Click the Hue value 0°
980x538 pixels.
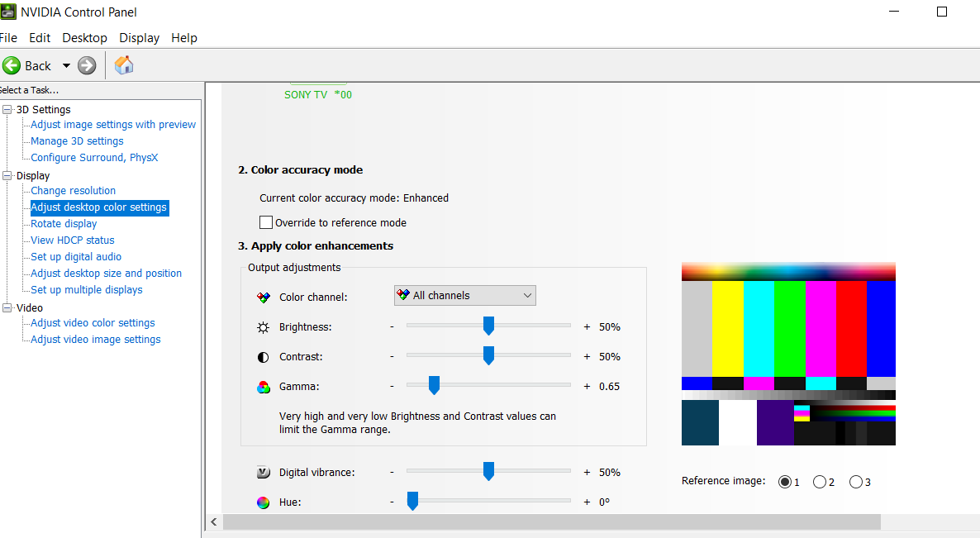coord(604,502)
